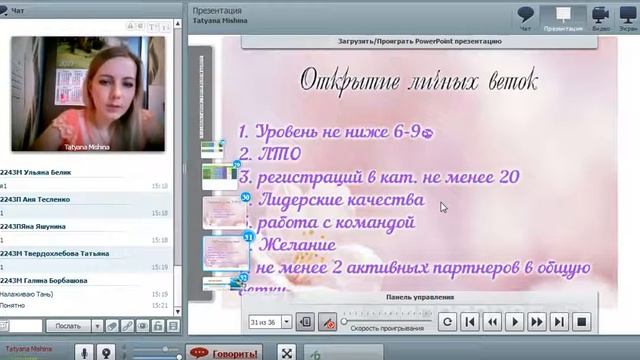Switch to the Презентация tab

coord(563,19)
